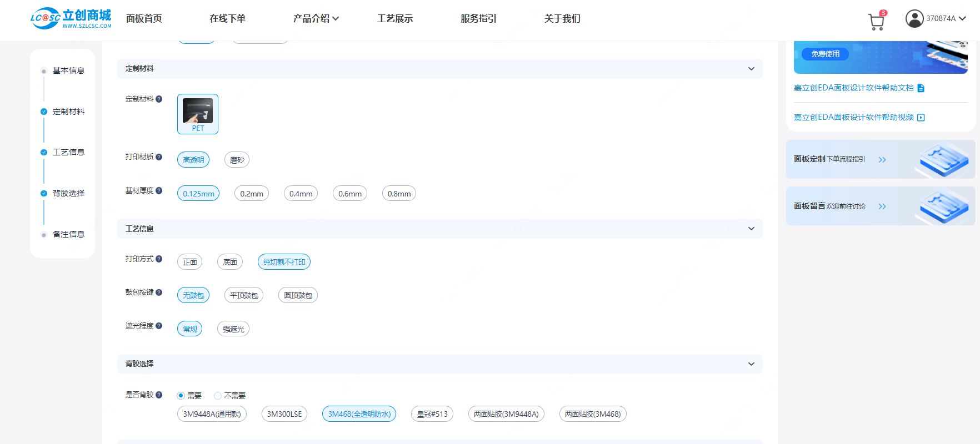
Task: Click the LCSC 立创商城 logo
Action: point(71,18)
